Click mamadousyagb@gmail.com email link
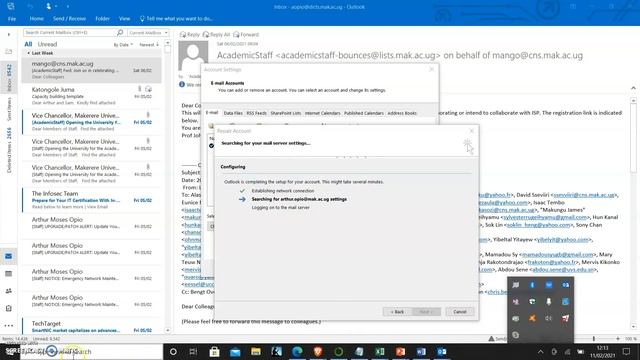Image resolution: width=640 pixels, height=360 pixels. click(x=558, y=255)
